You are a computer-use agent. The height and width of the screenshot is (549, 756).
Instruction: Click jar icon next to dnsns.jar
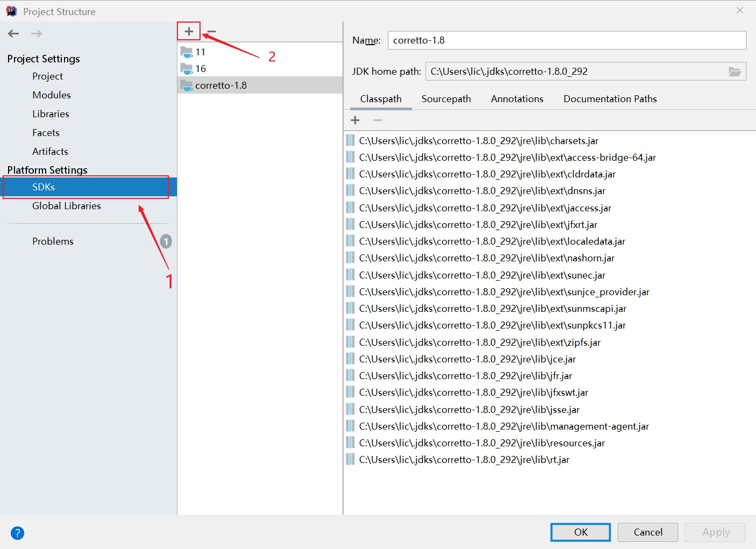click(x=350, y=190)
